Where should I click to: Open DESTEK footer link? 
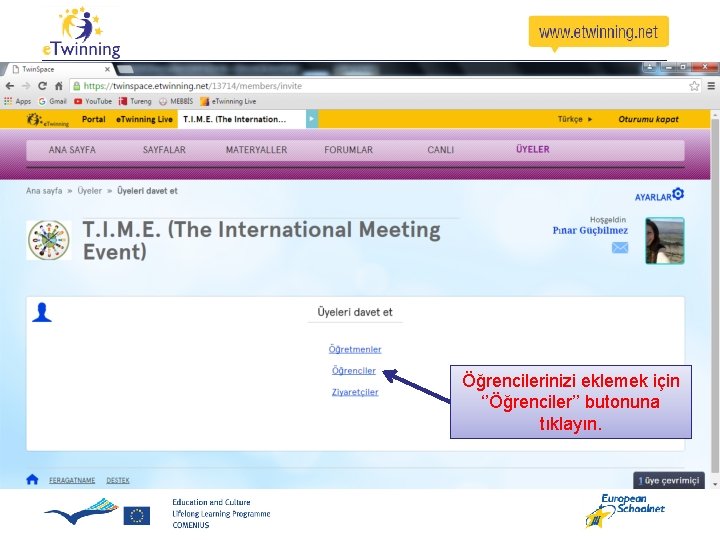tap(118, 480)
